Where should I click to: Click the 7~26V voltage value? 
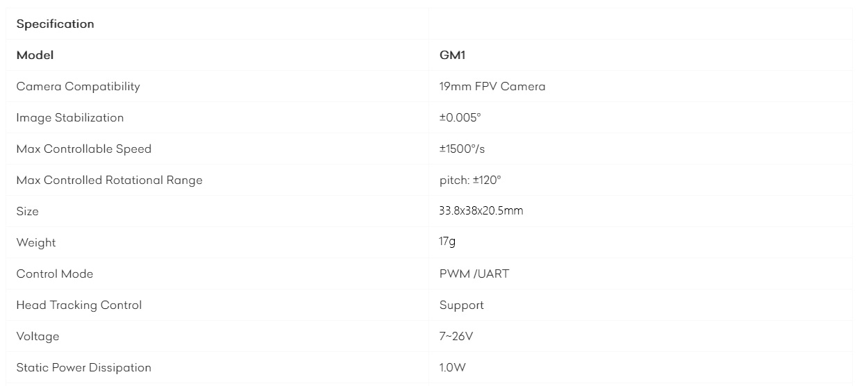tap(457, 336)
